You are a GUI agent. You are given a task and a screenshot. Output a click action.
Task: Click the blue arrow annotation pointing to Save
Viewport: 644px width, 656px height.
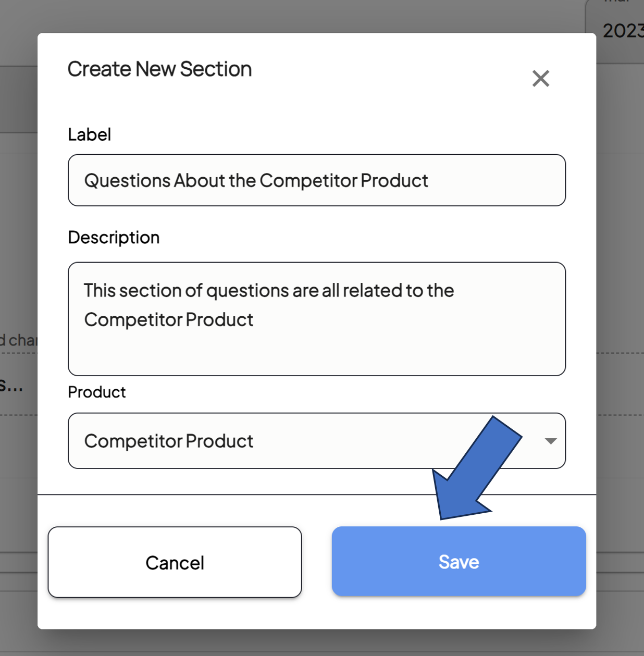coord(477,467)
